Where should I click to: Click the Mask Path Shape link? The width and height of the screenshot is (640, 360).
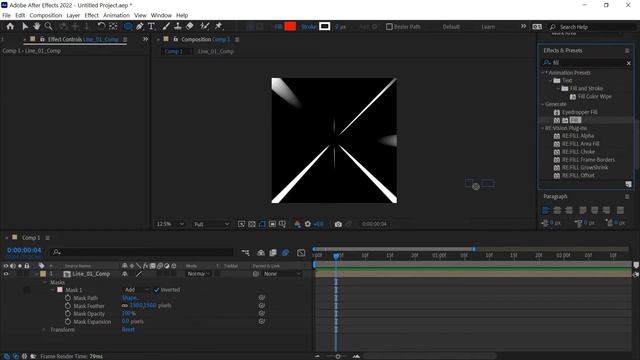[x=131, y=298]
